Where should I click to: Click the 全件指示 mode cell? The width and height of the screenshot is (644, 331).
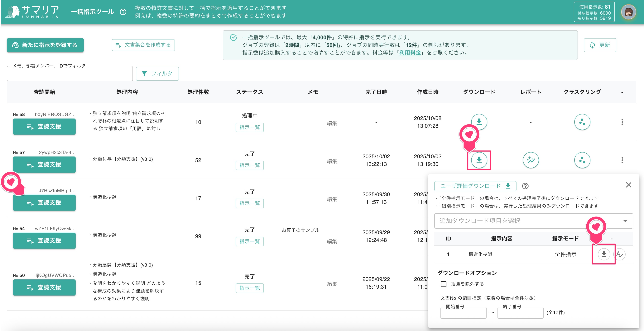(565, 254)
